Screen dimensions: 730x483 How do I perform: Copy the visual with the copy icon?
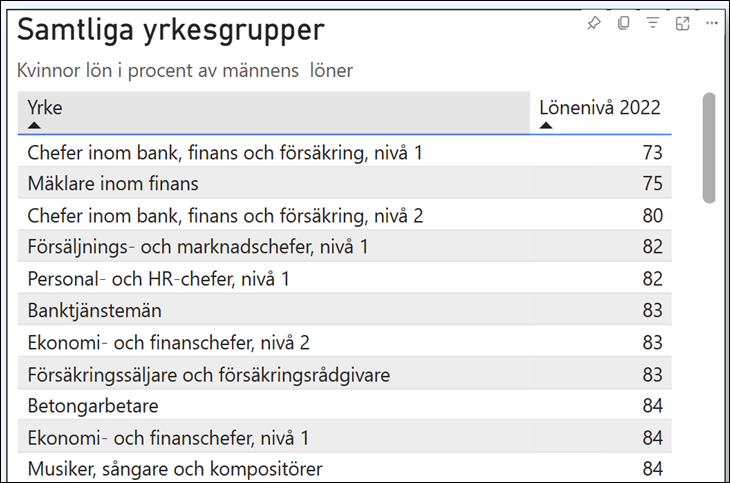tap(623, 24)
